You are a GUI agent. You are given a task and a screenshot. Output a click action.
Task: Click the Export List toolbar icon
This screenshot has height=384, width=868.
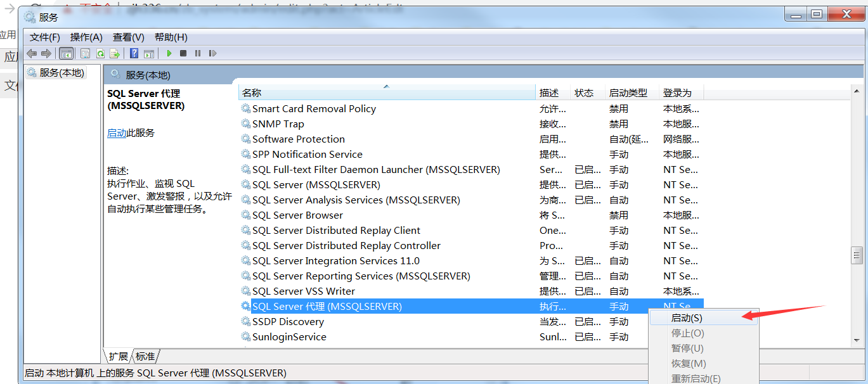115,54
